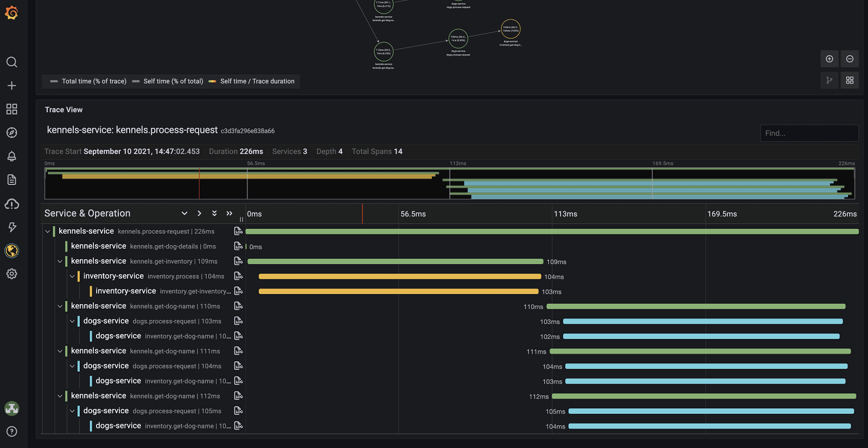Zoom in on the node graph

(x=829, y=59)
